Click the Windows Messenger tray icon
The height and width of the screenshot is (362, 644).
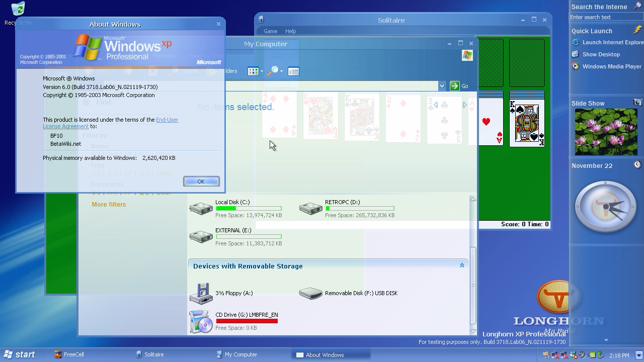pyautogui.click(x=574, y=355)
